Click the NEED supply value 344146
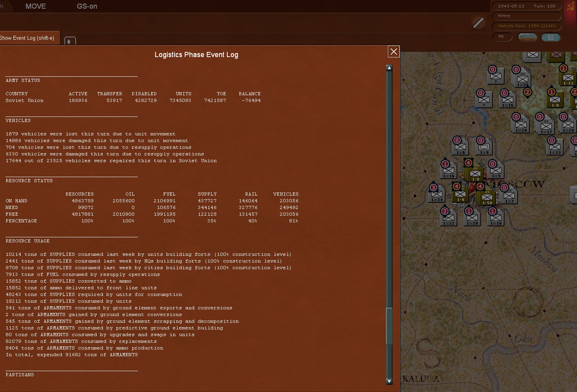Screen dimensions: 577x392 (x=207, y=207)
